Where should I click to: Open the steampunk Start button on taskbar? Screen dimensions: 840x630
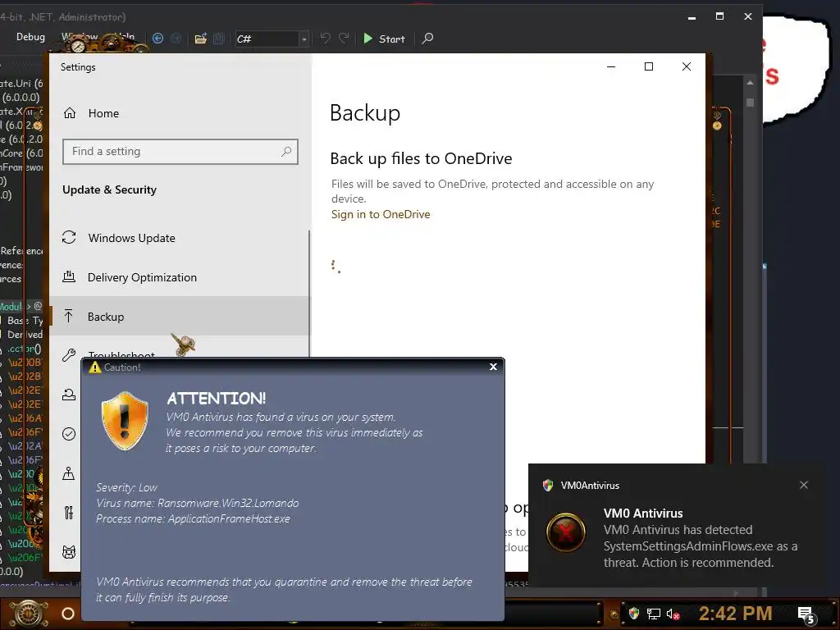[x=27, y=614]
